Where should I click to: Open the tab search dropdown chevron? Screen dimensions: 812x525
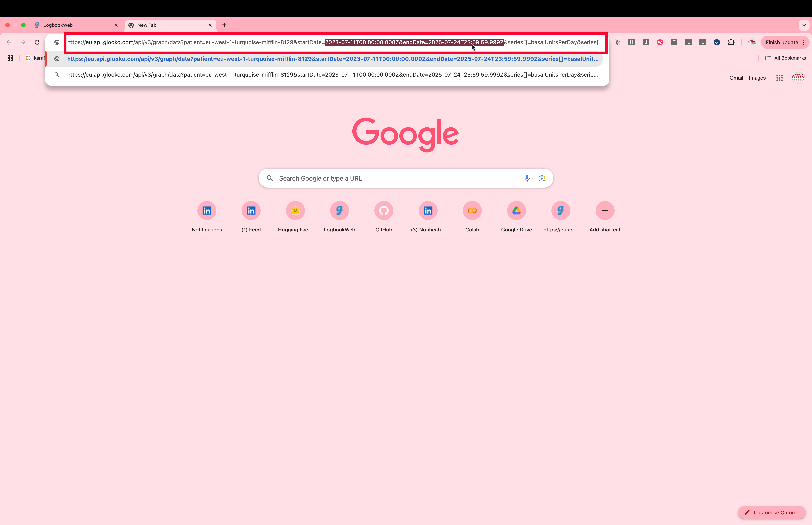(804, 25)
